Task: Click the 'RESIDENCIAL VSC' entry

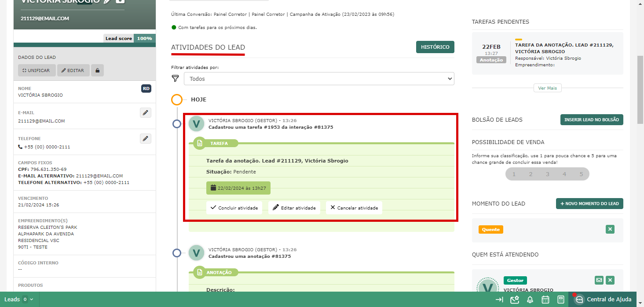Action: click(x=39, y=241)
